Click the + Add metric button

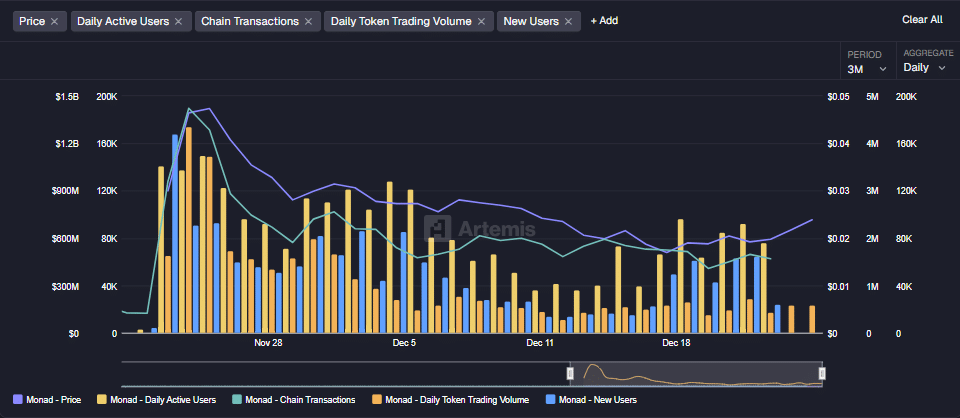(604, 21)
